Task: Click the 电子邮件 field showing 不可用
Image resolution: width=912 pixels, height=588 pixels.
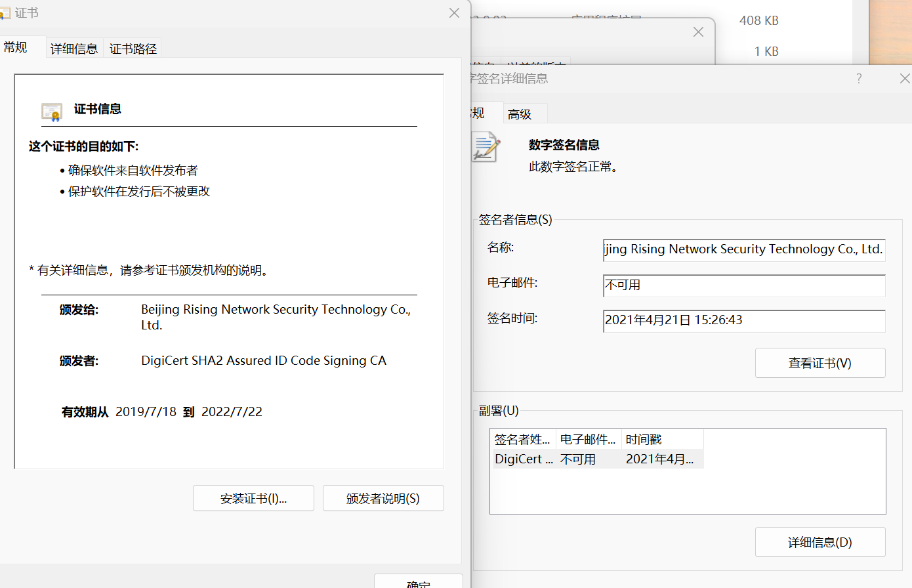Action: click(744, 285)
